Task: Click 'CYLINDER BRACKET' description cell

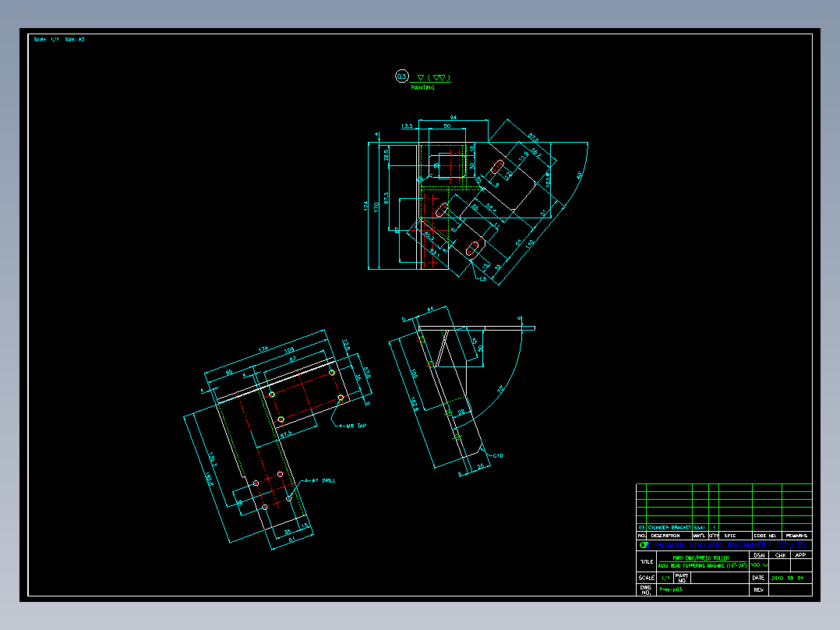Action: click(669, 528)
